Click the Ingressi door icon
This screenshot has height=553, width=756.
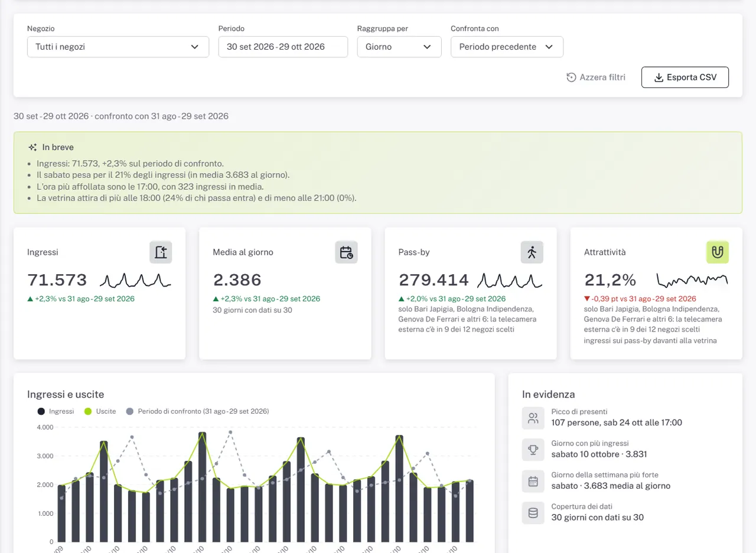tap(161, 252)
